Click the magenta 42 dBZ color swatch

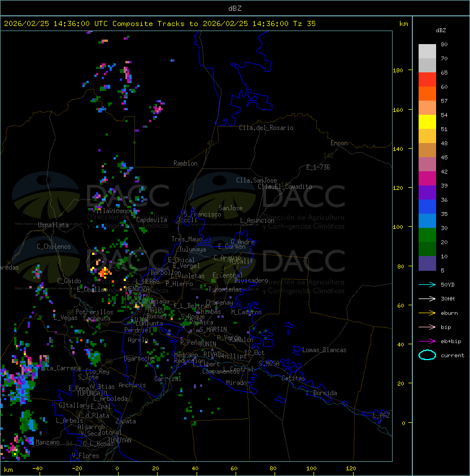427,179
